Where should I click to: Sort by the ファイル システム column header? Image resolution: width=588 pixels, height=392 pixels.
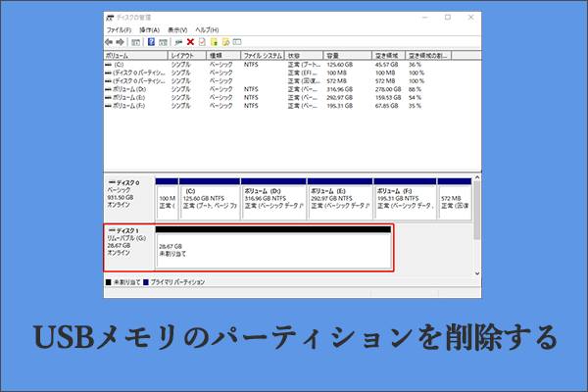tap(263, 56)
